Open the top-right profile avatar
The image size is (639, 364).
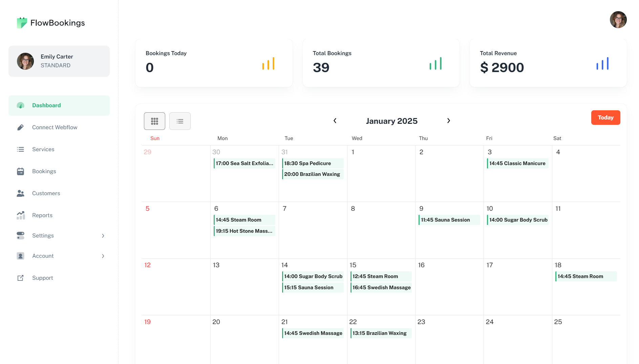[x=618, y=20]
